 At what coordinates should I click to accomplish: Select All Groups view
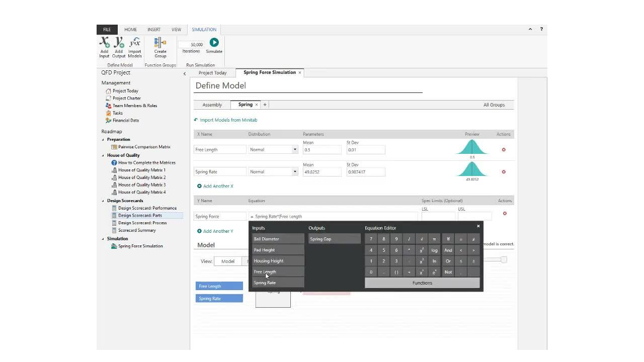[494, 105]
